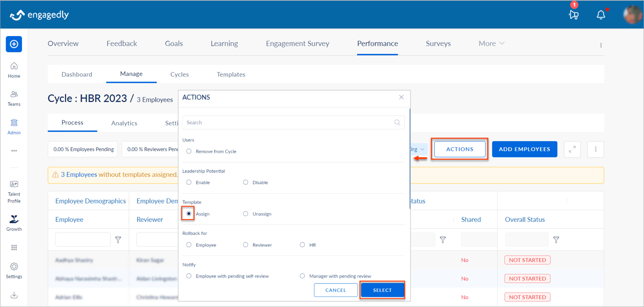Switch to the Analytics tab
This screenshot has height=307, width=644.
coord(124,123)
